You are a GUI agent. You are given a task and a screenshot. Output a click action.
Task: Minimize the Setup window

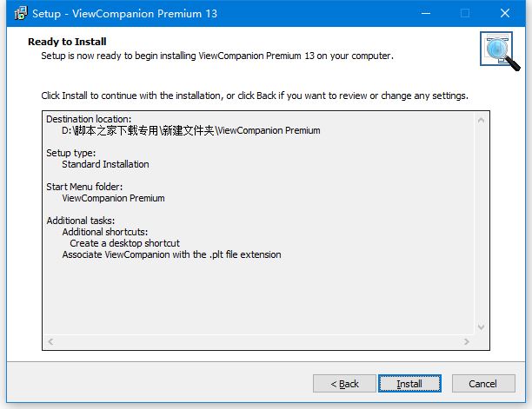426,13
